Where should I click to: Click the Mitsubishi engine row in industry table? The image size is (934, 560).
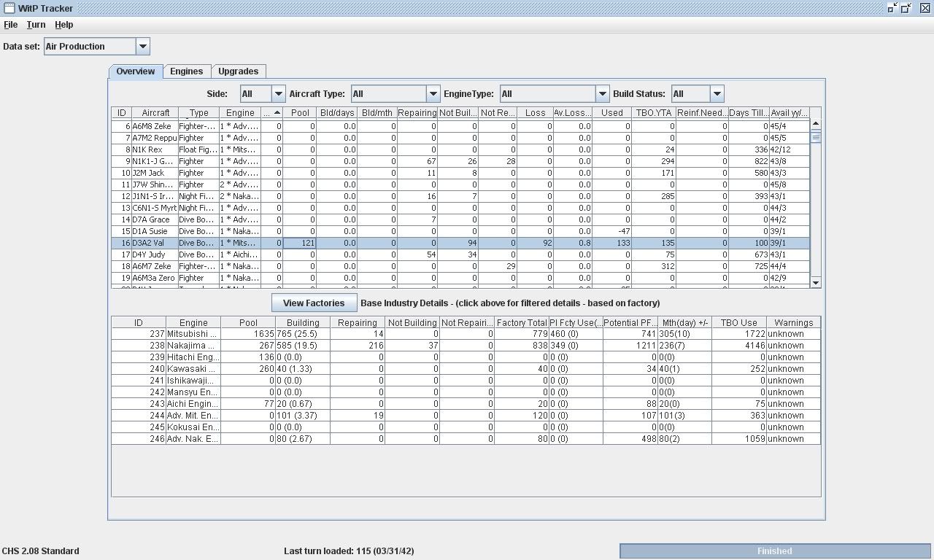(466, 334)
